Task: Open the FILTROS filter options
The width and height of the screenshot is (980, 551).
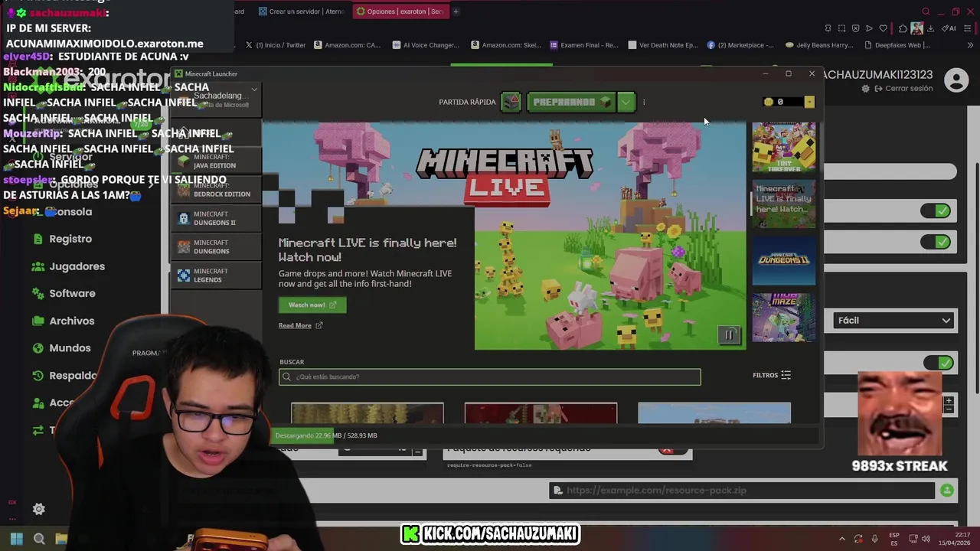Action: point(772,375)
